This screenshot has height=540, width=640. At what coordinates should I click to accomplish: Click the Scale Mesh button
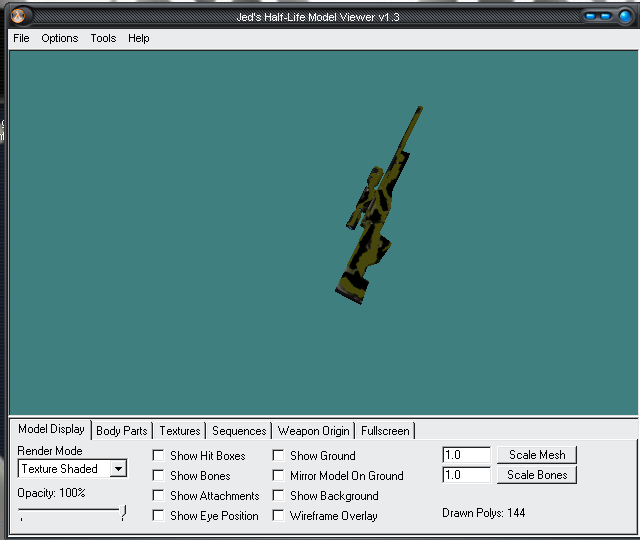[x=537, y=455]
